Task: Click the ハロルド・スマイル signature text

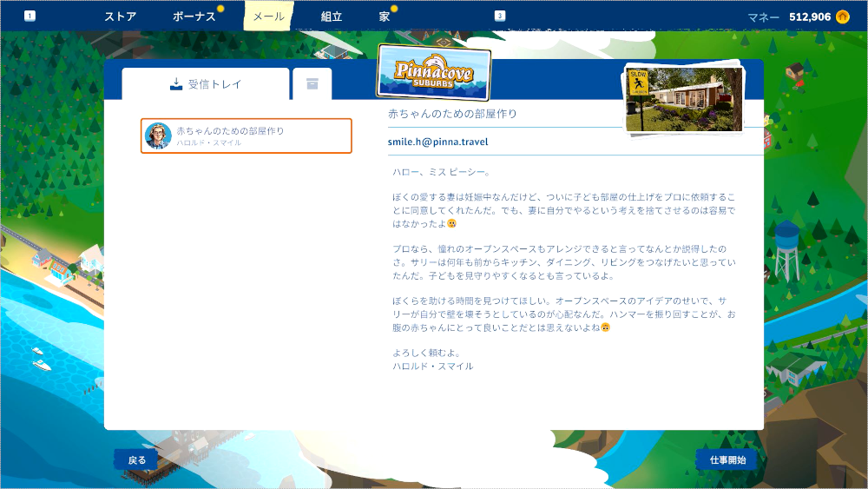Action: (x=433, y=366)
